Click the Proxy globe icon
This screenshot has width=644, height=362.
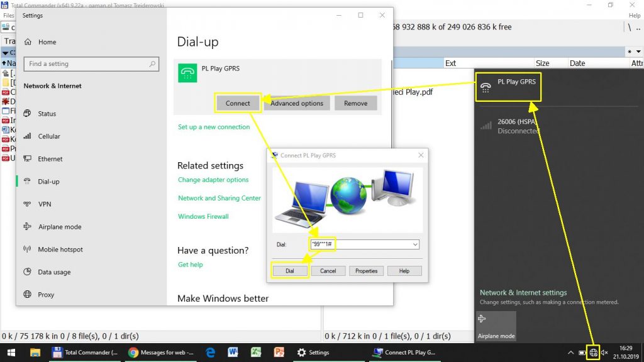pyautogui.click(x=27, y=294)
